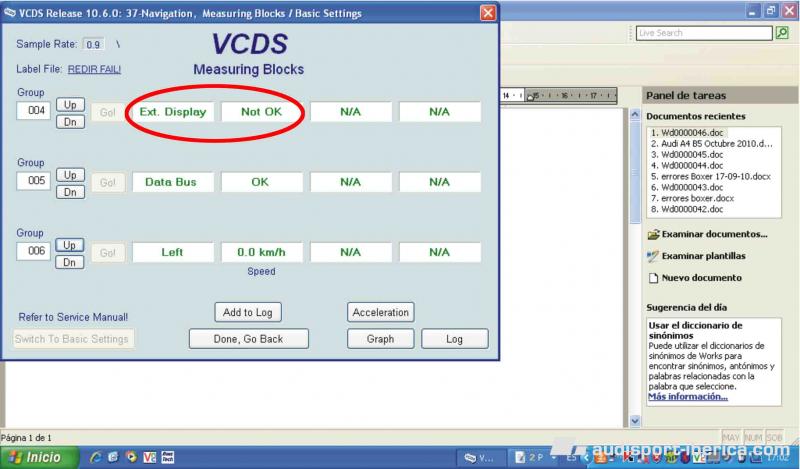Click the Log button
This screenshot has width=800, height=469.
click(455, 339)
